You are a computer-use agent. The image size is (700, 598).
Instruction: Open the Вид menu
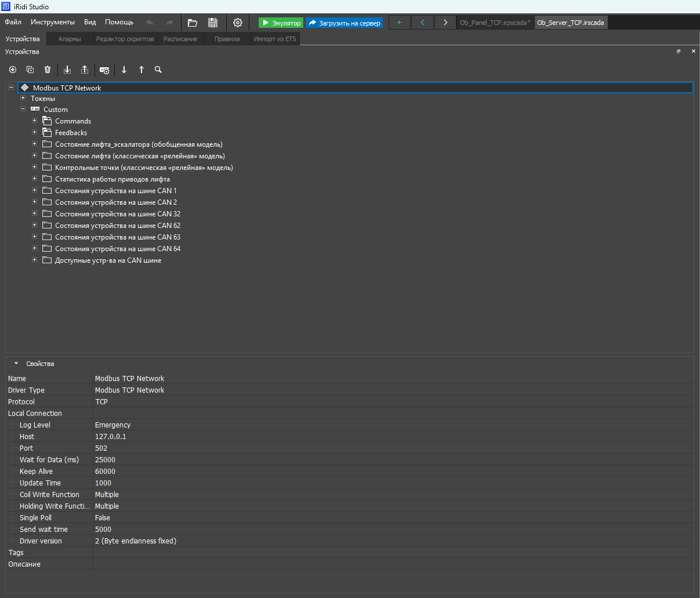coord(90,22)
